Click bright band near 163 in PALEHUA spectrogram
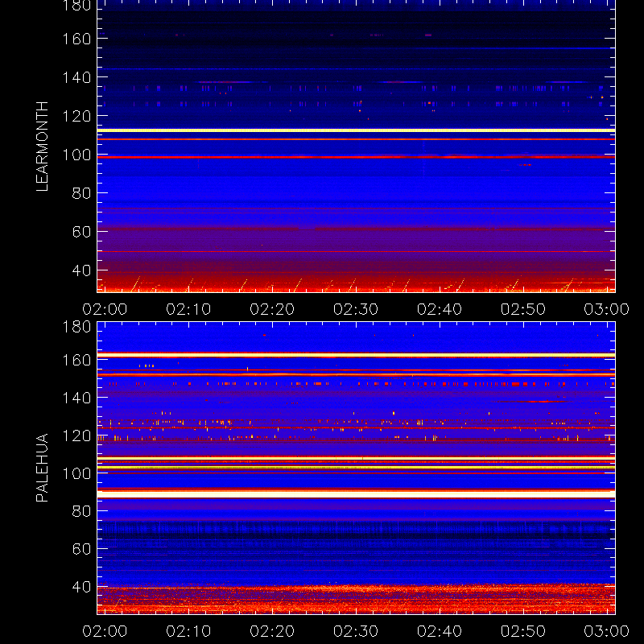The width and height of the screenshot is (644, 644). click(x=356, y=355)
